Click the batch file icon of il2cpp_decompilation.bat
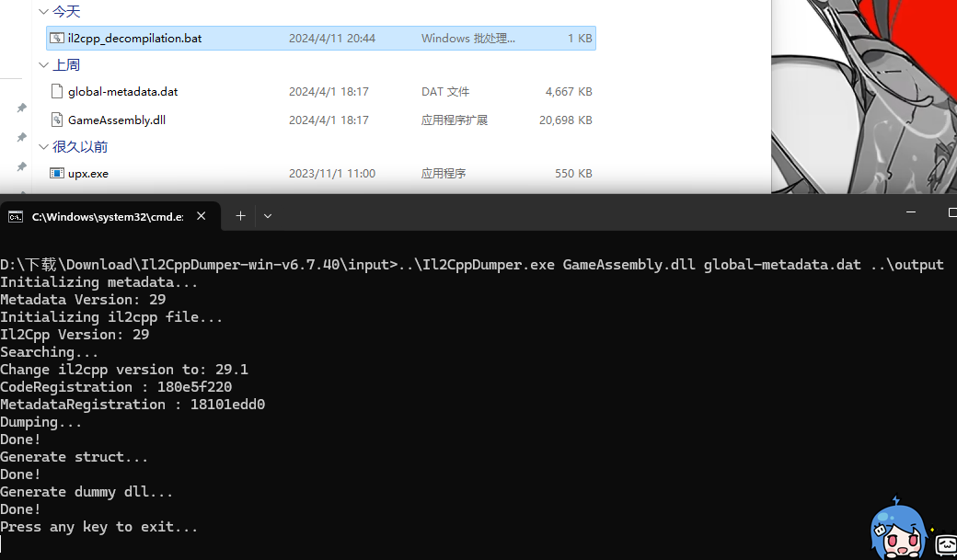Viewport: 957px width, 560px height. (57, 38)
